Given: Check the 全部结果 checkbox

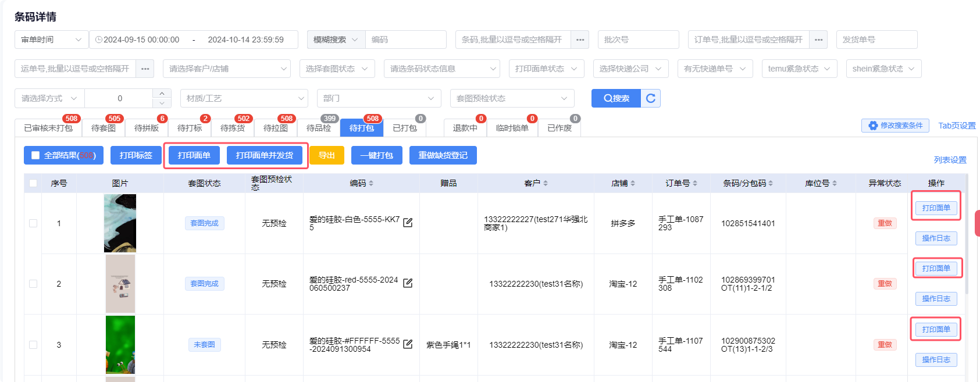Looking at the screenshot, I should pos(35,155).
